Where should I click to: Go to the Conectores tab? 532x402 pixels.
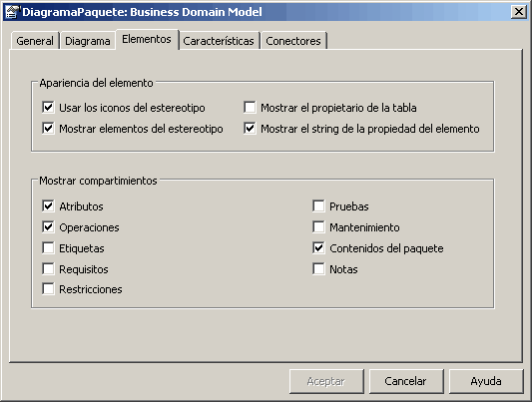pyautogui.click(x=293, y=41)
